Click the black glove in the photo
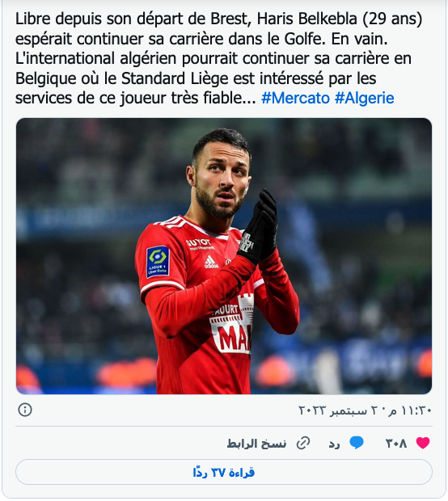The height and width of the screenshot is (501, 448). 259,228
